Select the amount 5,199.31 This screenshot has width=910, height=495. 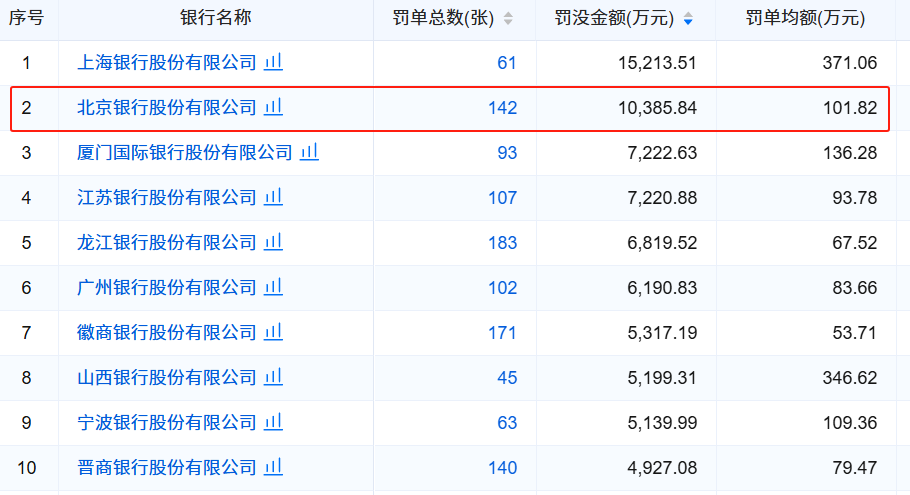click(x=662, y=378)
